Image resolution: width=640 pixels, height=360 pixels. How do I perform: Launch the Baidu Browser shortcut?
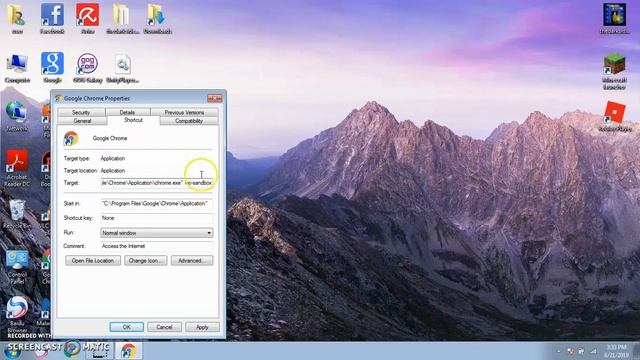click(x=17, y=313)
